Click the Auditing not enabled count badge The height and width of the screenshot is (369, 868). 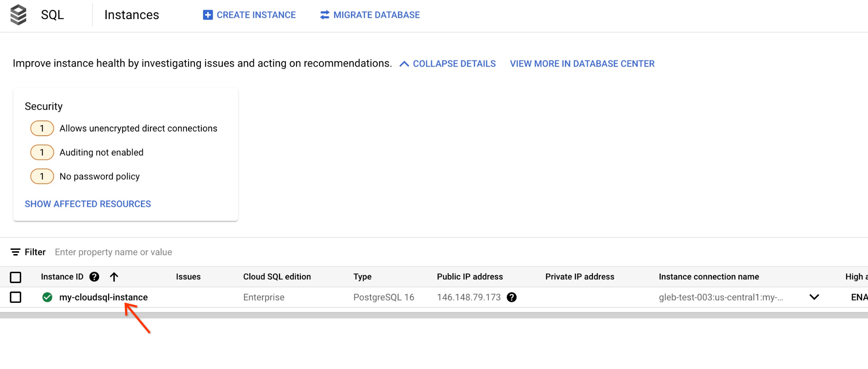(x=42, y=152)
